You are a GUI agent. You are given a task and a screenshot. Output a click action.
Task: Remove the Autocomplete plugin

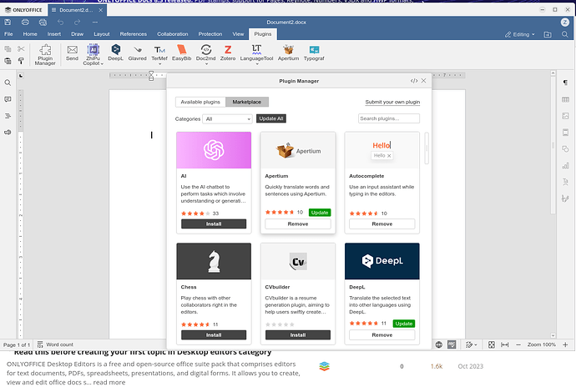[x=382, y=224]
